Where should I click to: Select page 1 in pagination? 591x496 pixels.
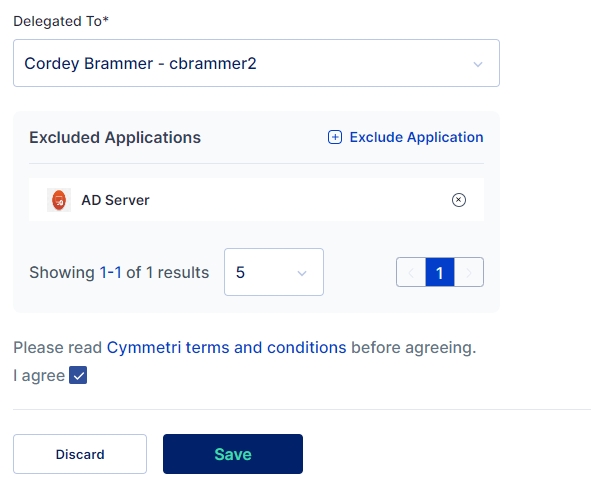tap(440, 272)
